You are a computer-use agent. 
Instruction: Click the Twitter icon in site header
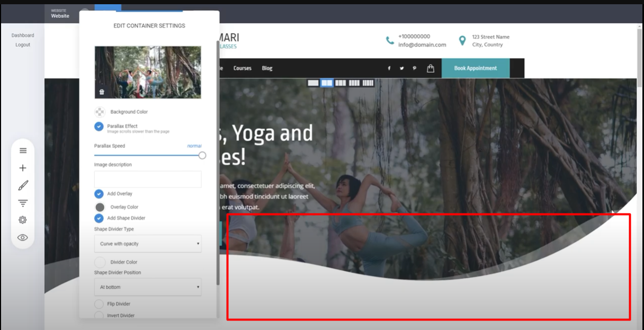click(x=402, y=68)
